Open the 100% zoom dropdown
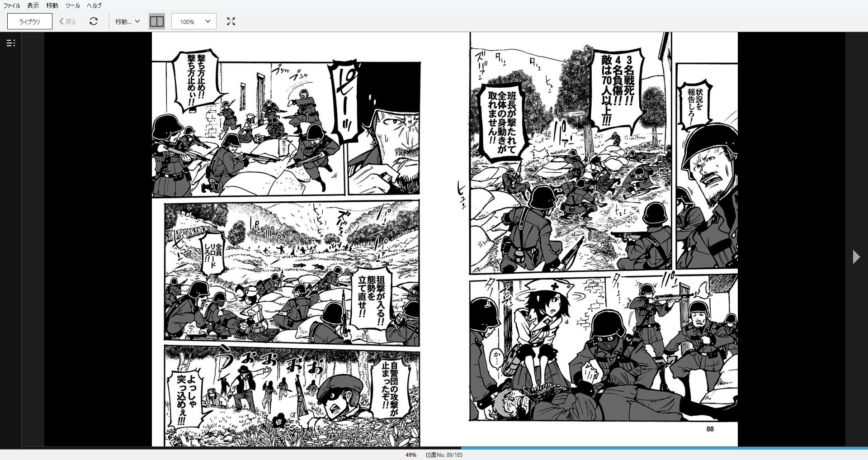Screen dimensions: 868x460 pyautogui.click(x=194, y=21)
